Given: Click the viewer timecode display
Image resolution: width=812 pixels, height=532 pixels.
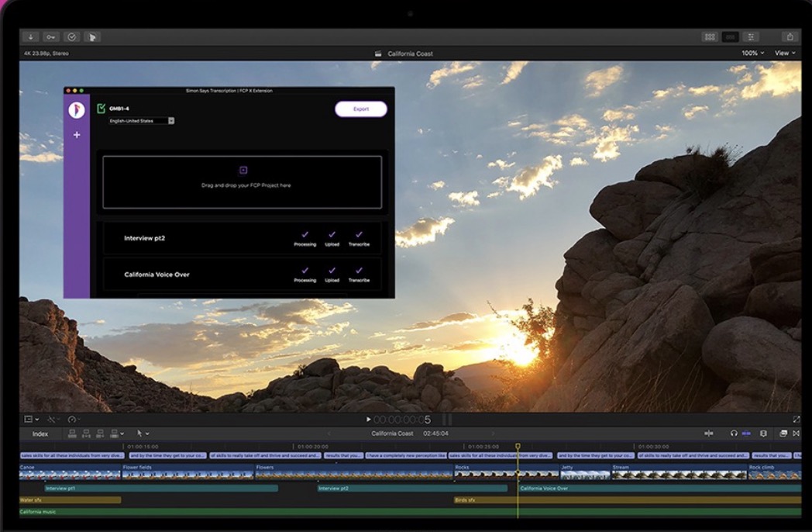Looking at the screenshot, I should pyautogui.click(x=402, y=420).
